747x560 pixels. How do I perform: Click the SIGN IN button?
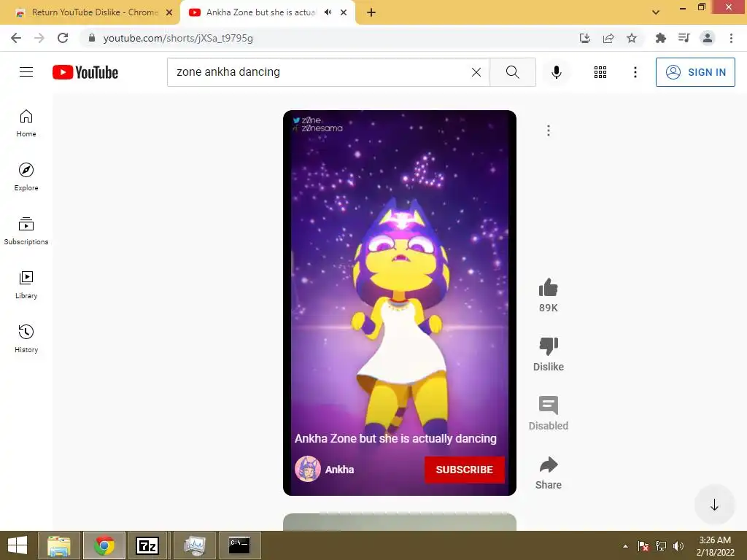click(695, 72)
